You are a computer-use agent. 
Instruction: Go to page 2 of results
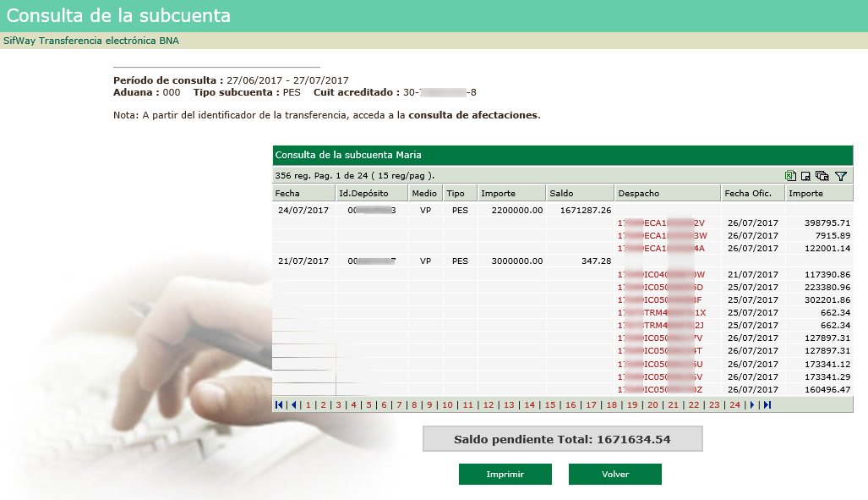pyautogui.click(x=323, y=405)
